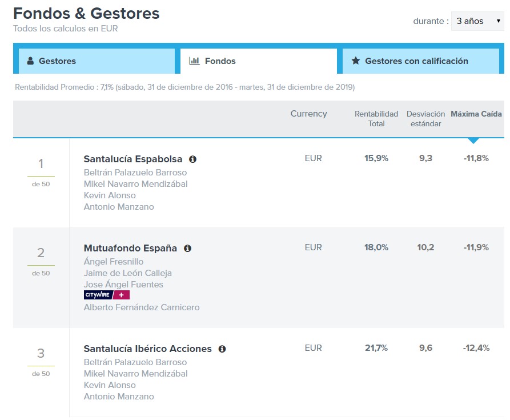
Task: Open info icon next to Santalucía Espabolsa
Action: 192,159
